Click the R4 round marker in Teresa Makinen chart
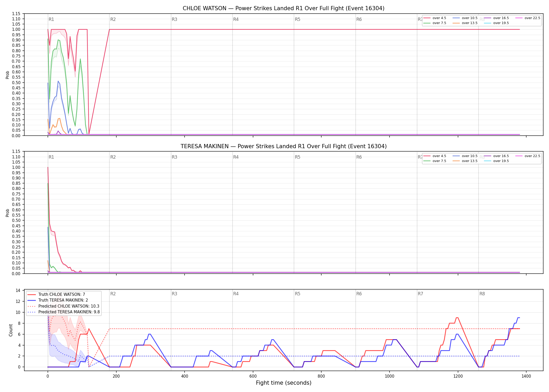 click(x=236, y=157)
